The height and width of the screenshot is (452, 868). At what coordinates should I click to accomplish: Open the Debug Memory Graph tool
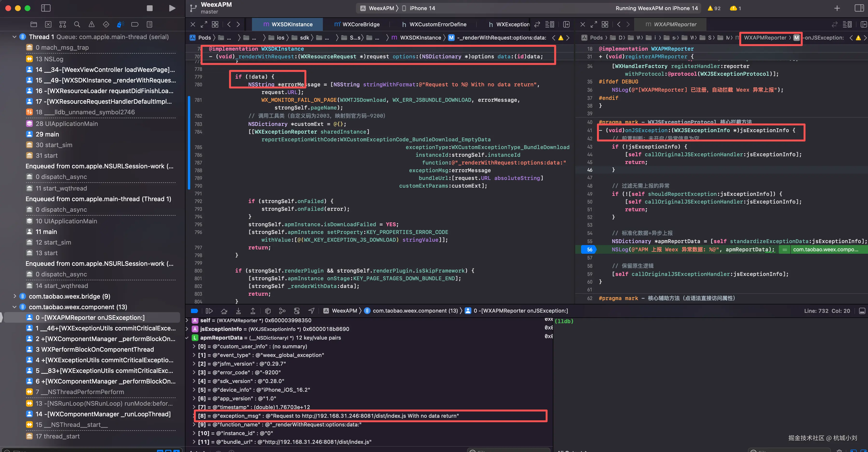point(282,311)
